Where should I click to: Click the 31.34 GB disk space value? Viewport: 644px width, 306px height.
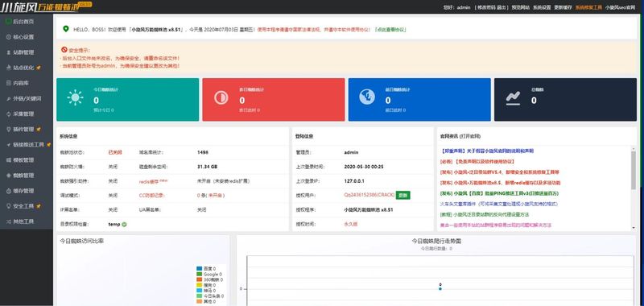click(x=208, y=167)
